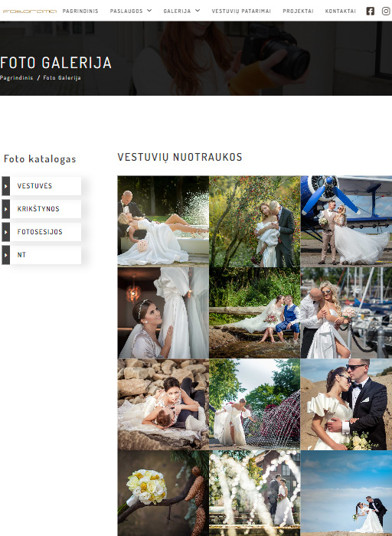392x536 pixels.
Task: Open the Instagram profile icon
Action: [x=386, y=11]
